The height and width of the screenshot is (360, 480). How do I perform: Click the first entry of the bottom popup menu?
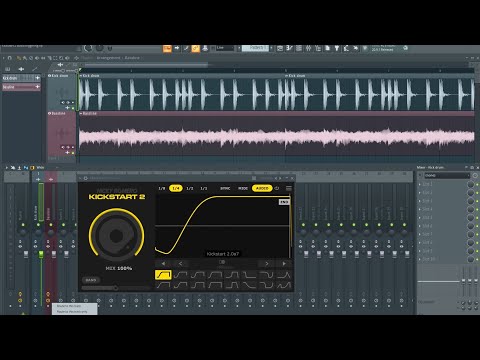tap(75, 306)
